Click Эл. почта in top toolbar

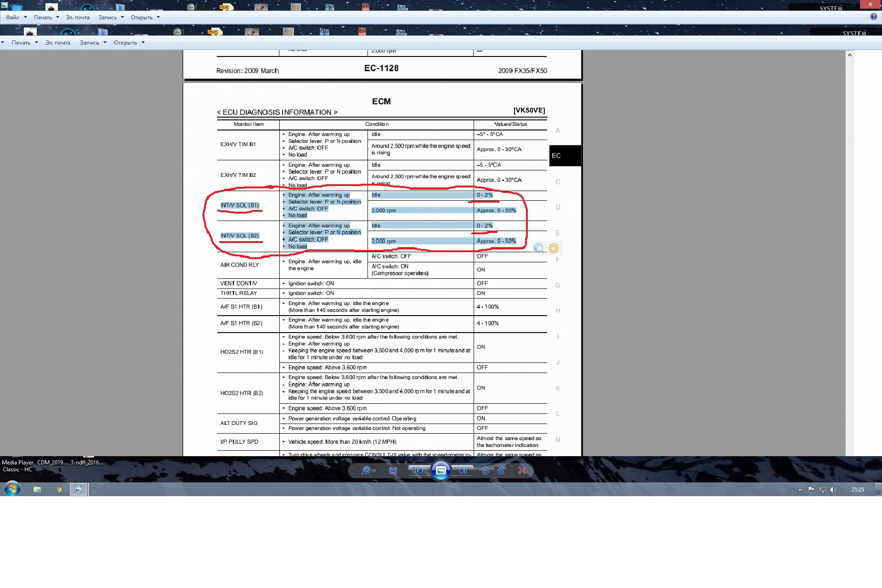[x=78, y=17]
